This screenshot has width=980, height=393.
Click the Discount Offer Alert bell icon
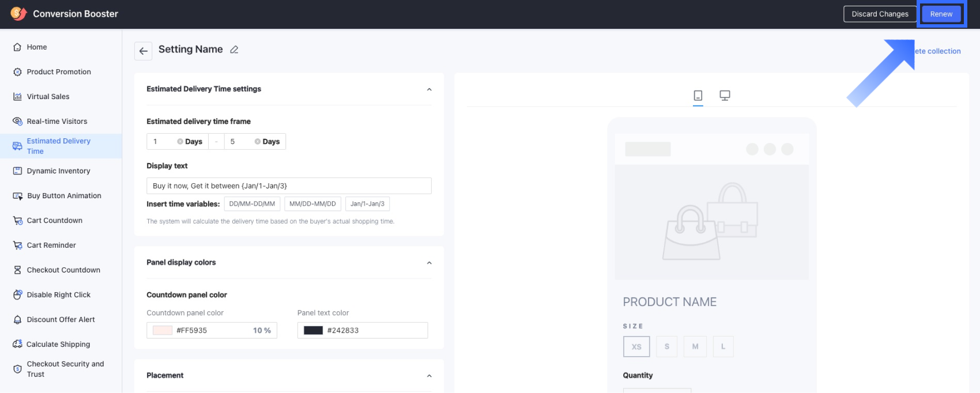pos(17,320)
